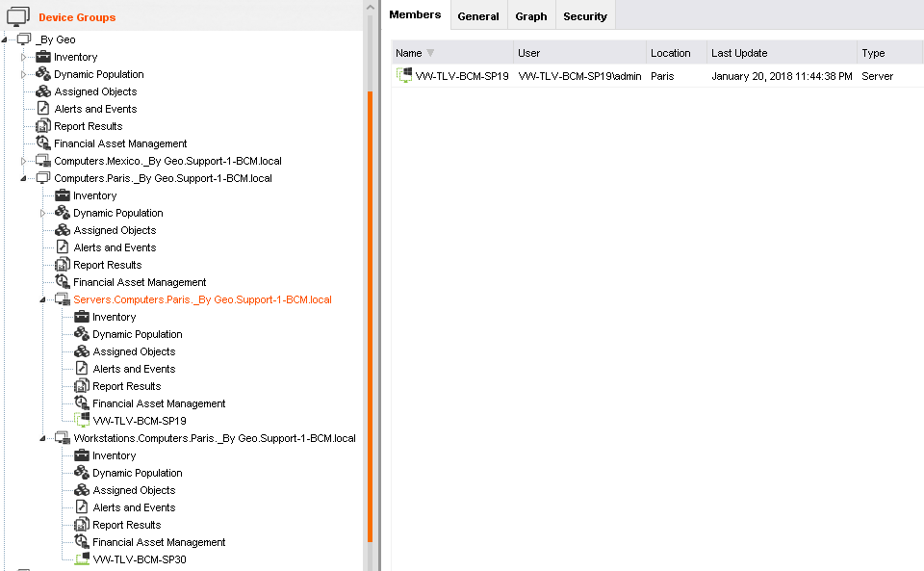This screenshot has height=571, width=924.
Task: Collapse the Servers.Computers.Paris node
Action: [x=42, y=299]
